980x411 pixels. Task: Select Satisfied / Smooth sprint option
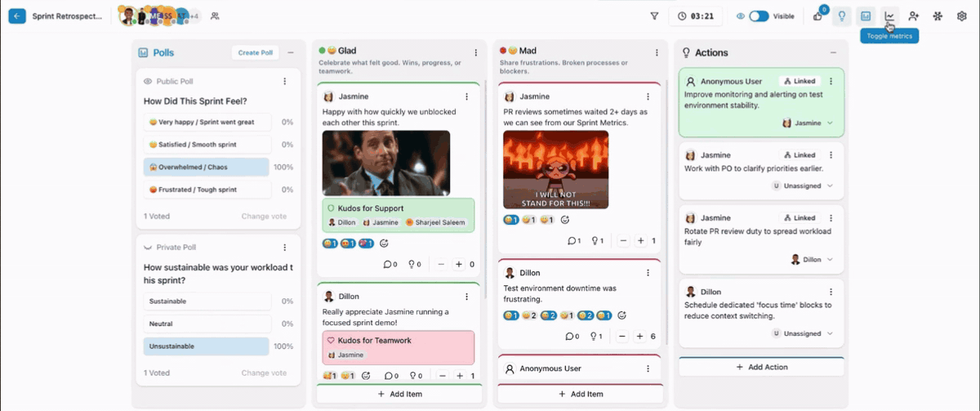[x=207, y=144]
